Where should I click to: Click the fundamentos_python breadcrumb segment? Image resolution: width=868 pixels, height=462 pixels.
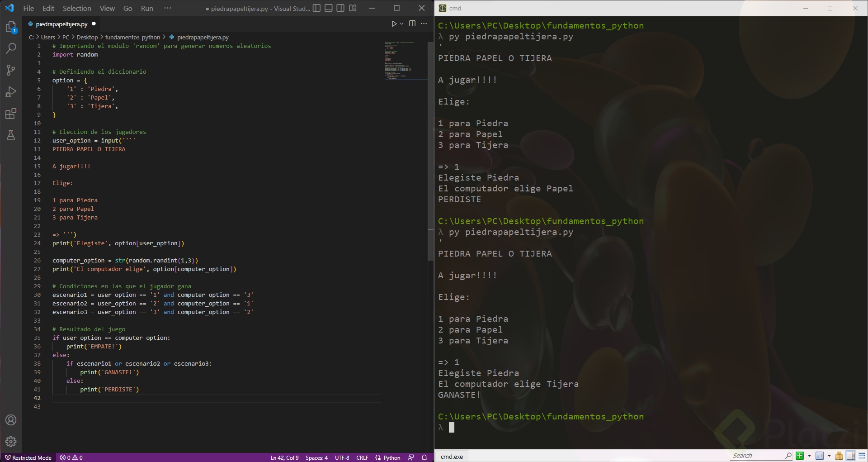(132, 37)
